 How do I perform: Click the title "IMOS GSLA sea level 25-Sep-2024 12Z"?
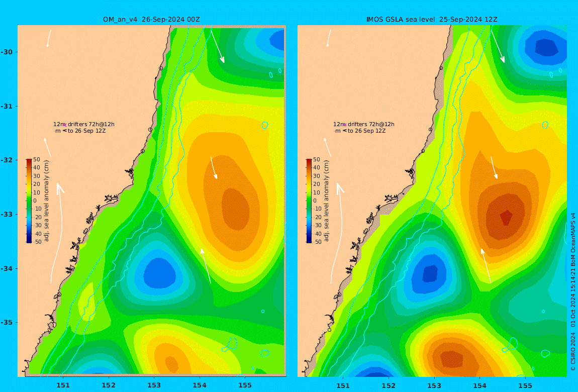click(432, 20)
